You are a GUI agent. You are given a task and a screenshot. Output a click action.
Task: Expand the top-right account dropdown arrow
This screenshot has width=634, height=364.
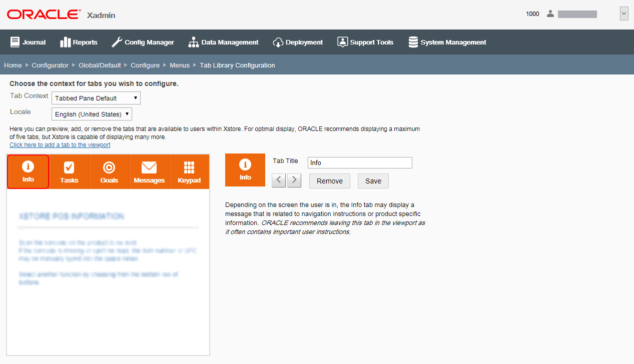tap(623, 13)
